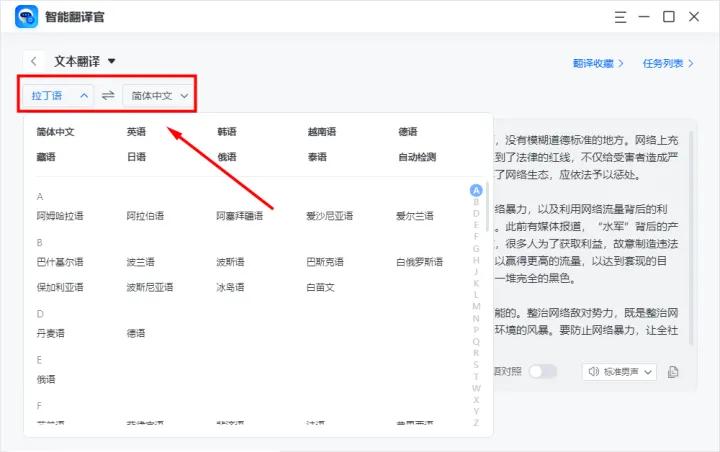Choose 英语 from the quick language list

pos(136,132)
